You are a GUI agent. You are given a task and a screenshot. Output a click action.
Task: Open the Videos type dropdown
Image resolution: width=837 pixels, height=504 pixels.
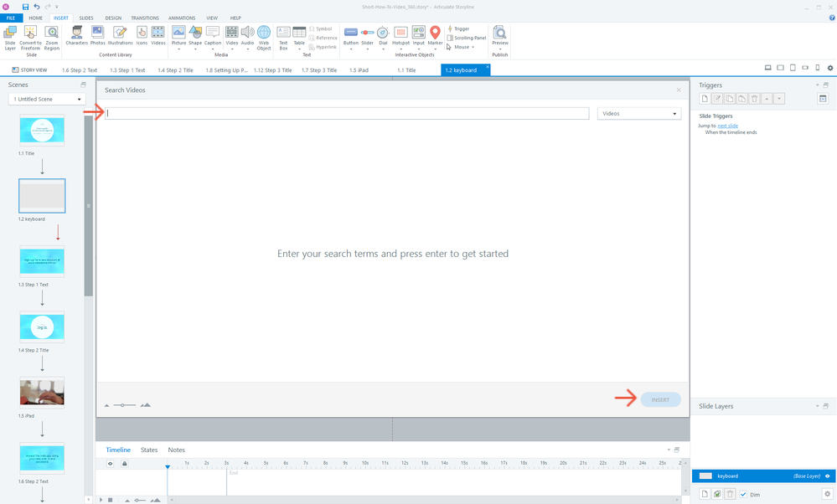pyautogui.click(x=638, y=114)
